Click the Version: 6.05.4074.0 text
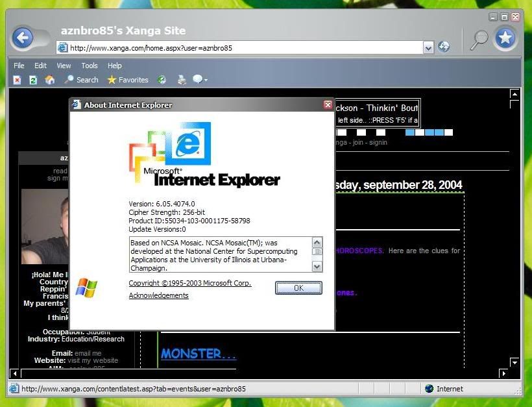The height and width of the screenshot is (407, 532). 162,204
